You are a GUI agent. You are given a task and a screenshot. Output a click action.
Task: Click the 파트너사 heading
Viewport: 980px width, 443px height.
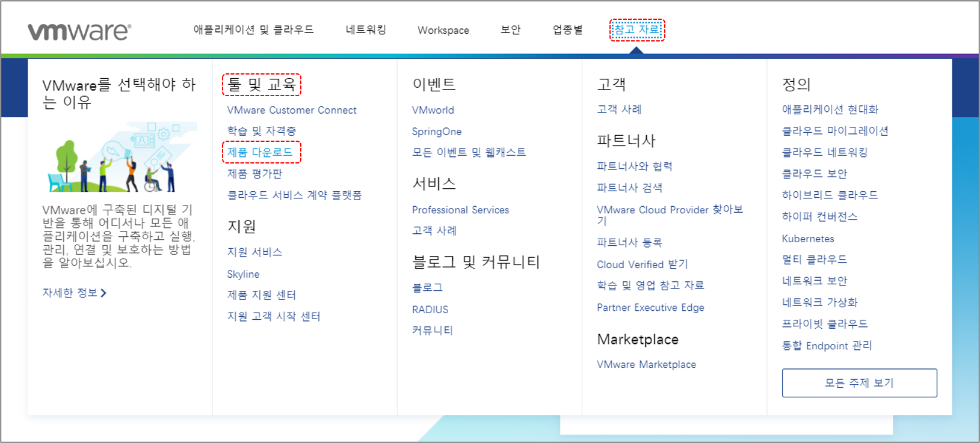626,141
